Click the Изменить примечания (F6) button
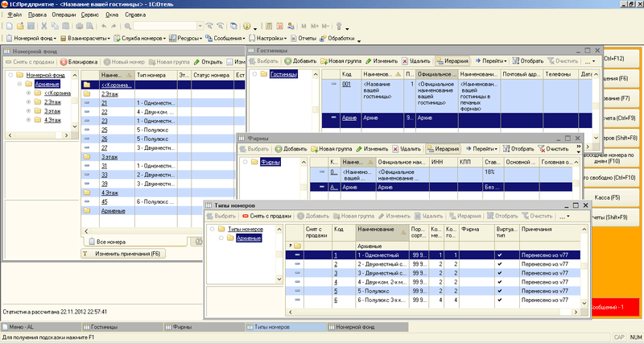 point(123,254)
